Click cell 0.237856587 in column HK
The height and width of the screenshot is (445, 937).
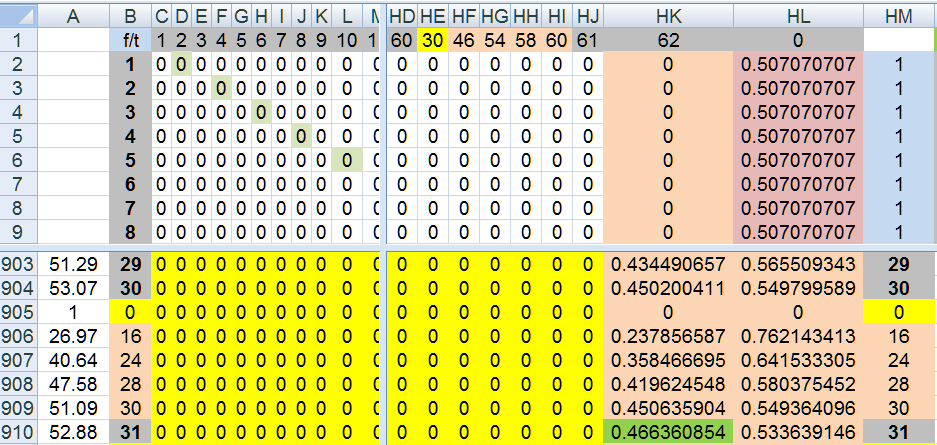(668, 336)
